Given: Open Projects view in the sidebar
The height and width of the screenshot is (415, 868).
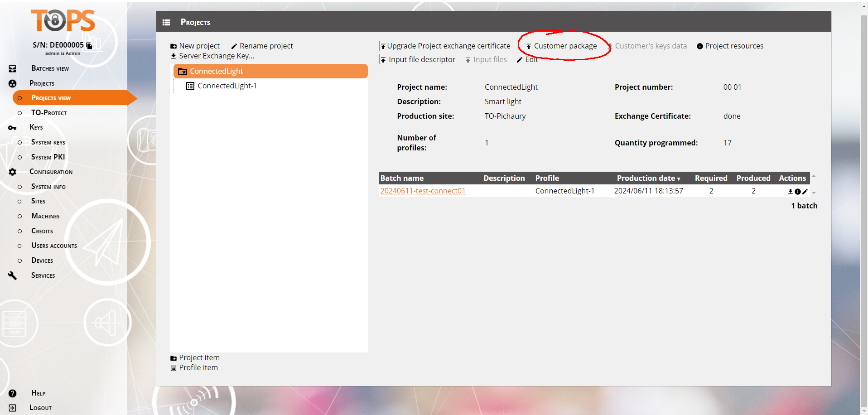Looking at the screenshot, I should tap(51, 98).
